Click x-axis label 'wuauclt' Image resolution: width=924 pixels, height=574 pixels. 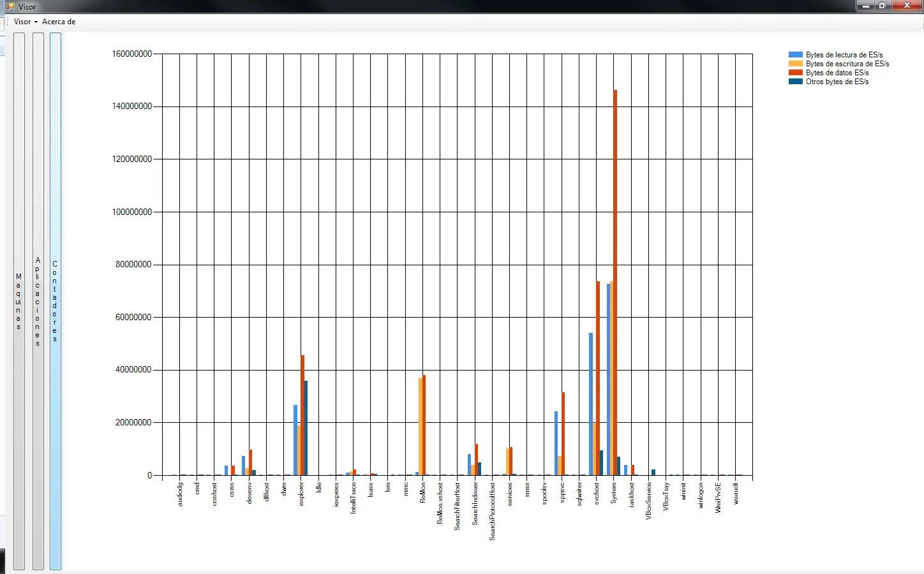tap(736, 494)
